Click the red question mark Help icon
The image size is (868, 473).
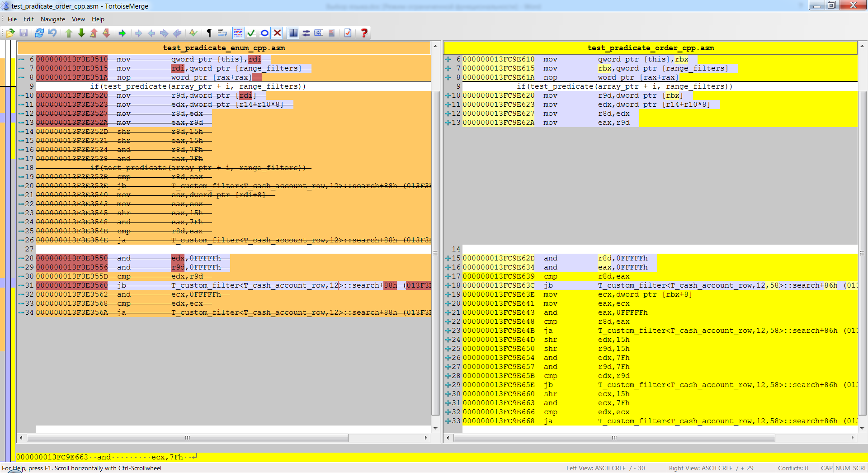click(364, 33)
